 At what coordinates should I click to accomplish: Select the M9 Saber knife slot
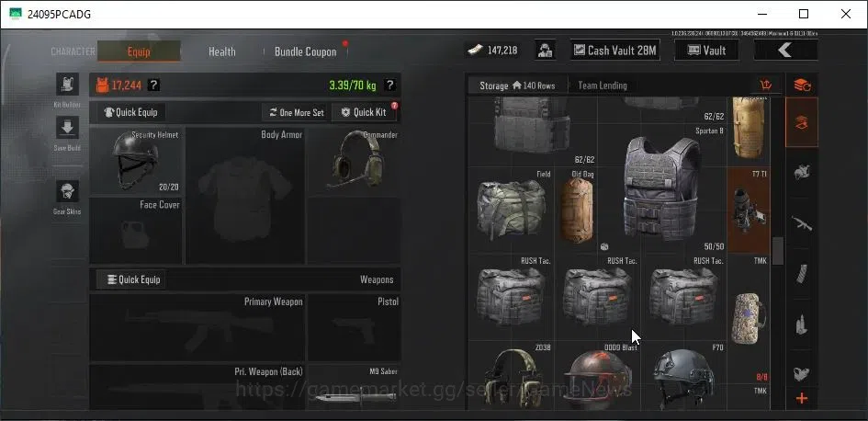pos(355,387)
